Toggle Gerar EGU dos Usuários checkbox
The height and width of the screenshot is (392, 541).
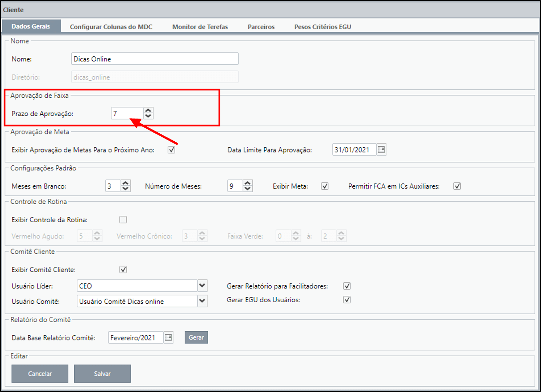[347, 300]
